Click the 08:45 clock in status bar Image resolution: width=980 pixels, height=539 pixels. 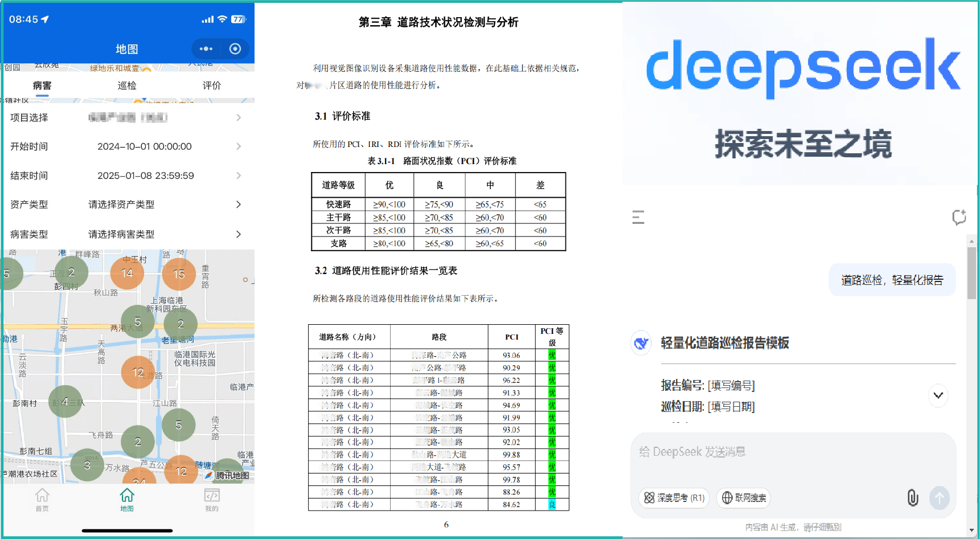pyautogui.click(x=23, y=19)
